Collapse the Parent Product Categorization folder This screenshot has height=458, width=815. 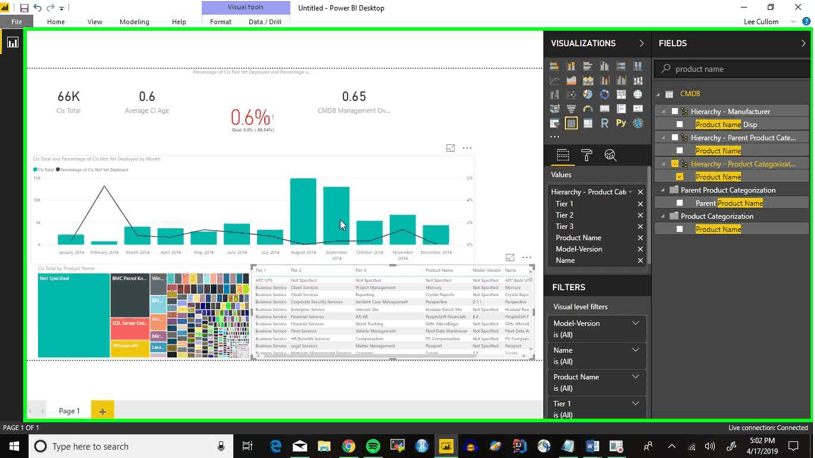coord(663,190)
